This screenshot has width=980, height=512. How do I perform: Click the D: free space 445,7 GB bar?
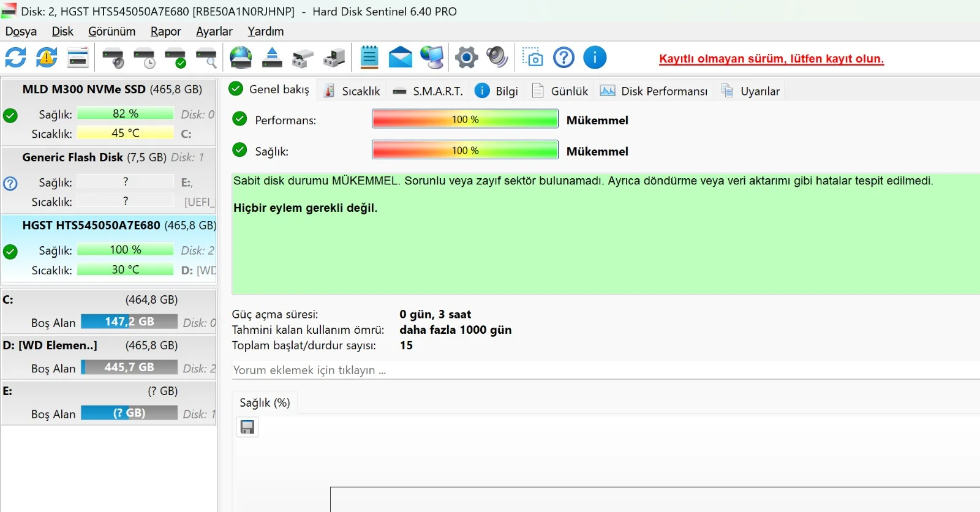coord(129,367)
